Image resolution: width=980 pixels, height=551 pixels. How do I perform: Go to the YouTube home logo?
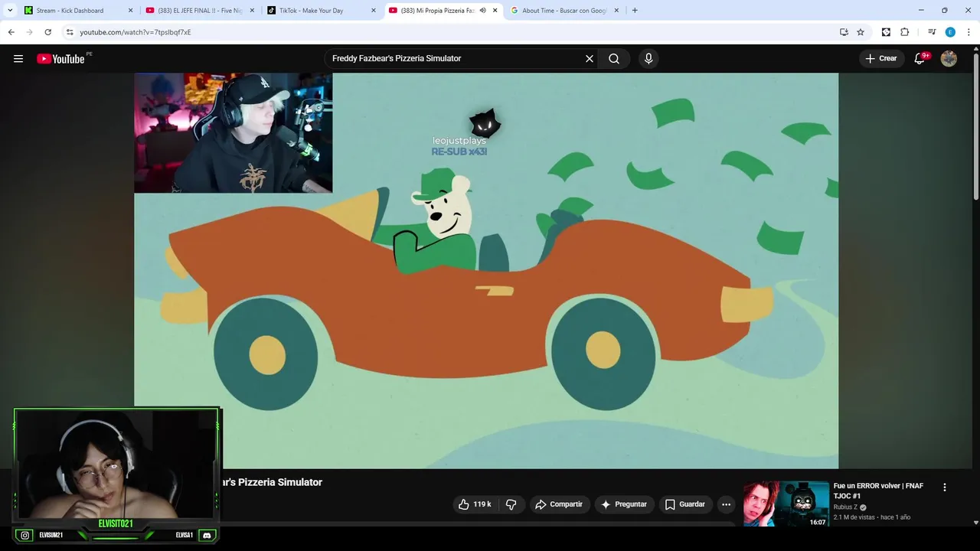click(x=60, y=59)
